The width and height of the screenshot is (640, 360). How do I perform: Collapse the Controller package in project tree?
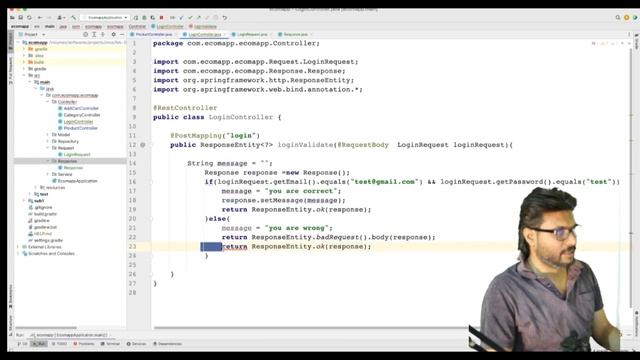click(x=48, y=102)
